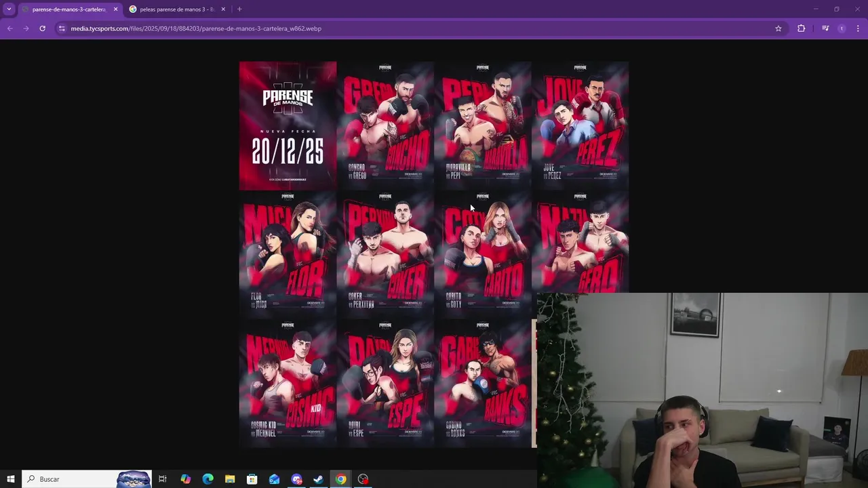Click the Buscar taskbar search box

pyautogui.click(x=87, y=479)
